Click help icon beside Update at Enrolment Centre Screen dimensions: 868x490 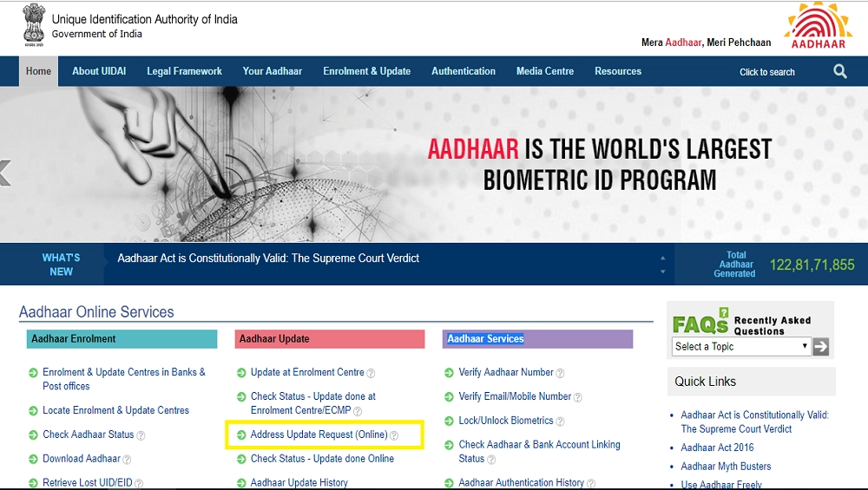click(x=372, y=373)
